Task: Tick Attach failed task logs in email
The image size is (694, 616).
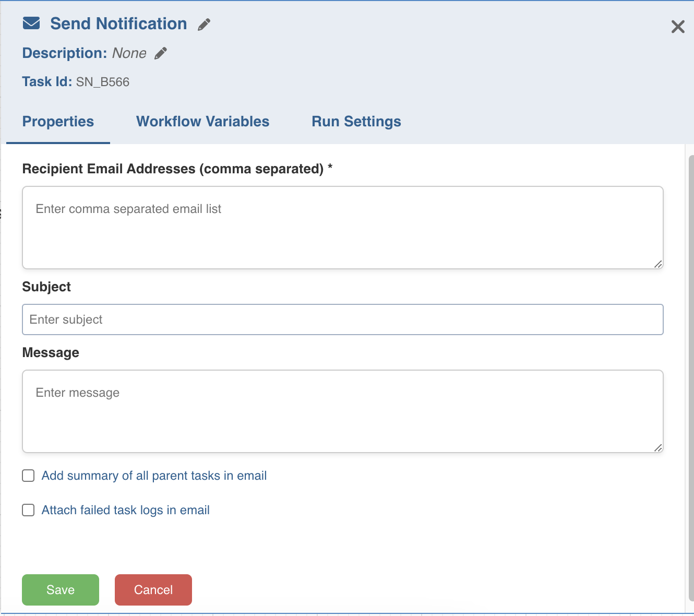Action: pos(28,510)
